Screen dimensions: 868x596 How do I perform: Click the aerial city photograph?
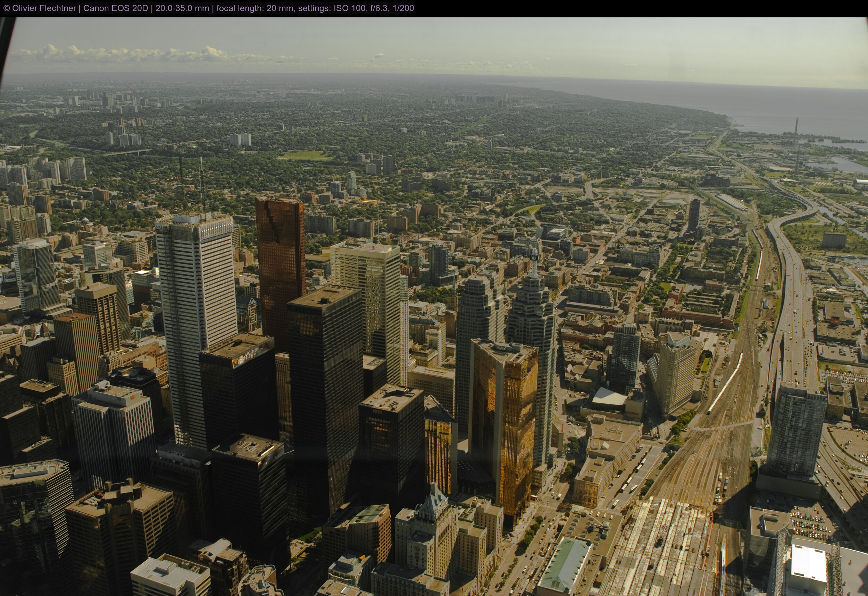[434, 307]
